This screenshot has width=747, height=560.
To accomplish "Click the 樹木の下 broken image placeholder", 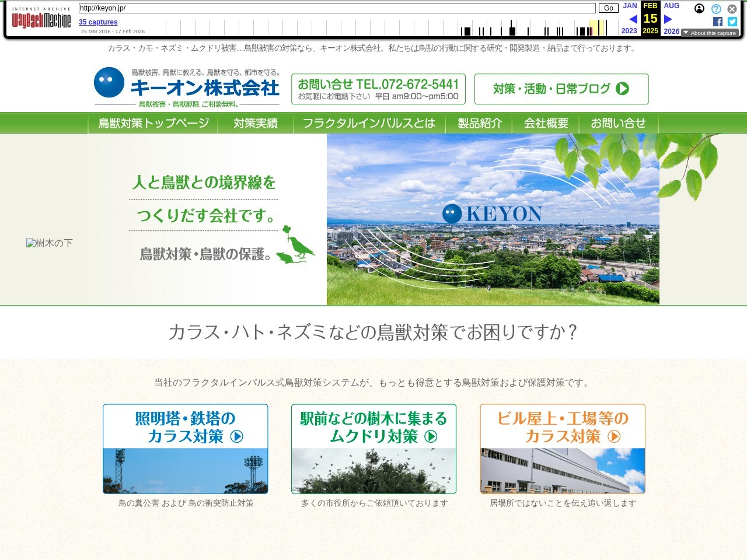I will [49, 243].
